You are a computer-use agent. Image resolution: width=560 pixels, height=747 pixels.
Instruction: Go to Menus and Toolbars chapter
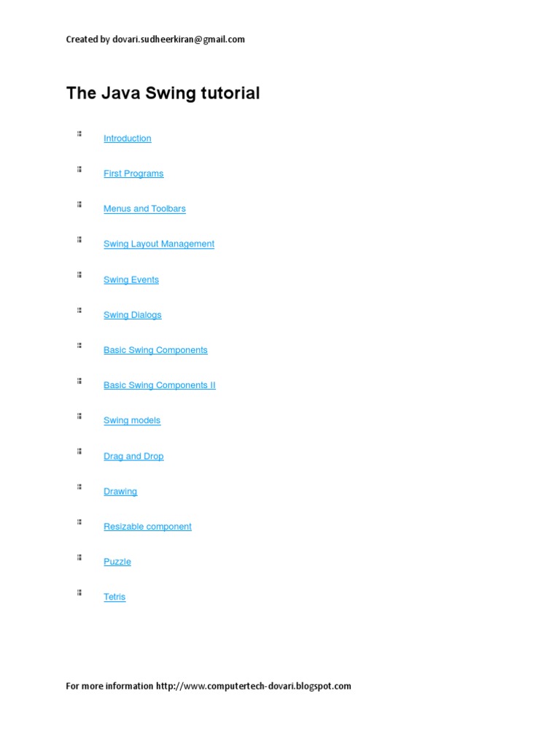tap(144, 209)
